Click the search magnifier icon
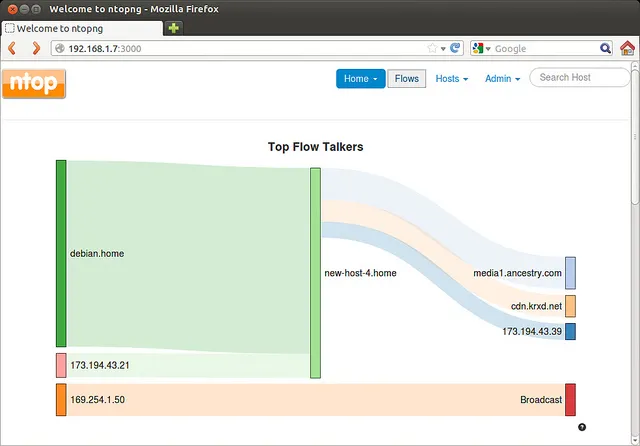Screen dimensions: 640x446 pyautogui.click(x=606, y=48)
